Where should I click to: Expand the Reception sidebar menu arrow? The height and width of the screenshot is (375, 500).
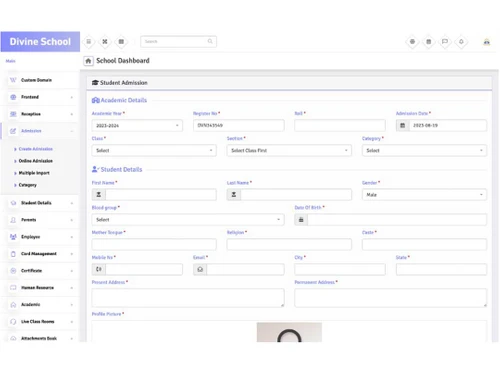(72, 114)
